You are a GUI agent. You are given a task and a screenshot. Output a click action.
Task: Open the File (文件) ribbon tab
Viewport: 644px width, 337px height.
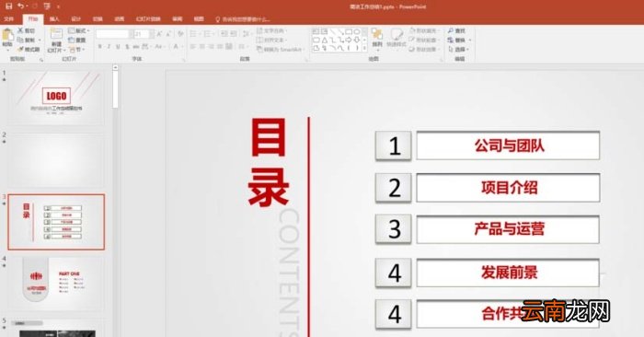click(8, 19)
